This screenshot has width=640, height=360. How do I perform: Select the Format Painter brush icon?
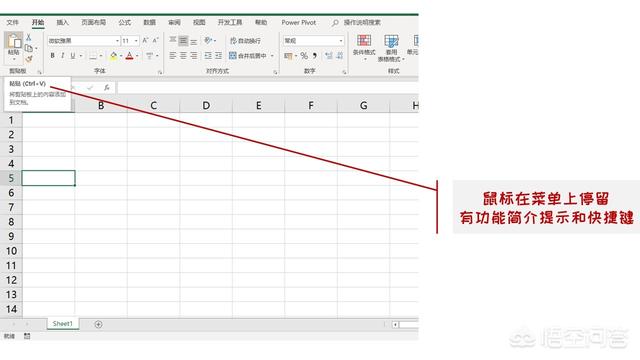[29, 59]
